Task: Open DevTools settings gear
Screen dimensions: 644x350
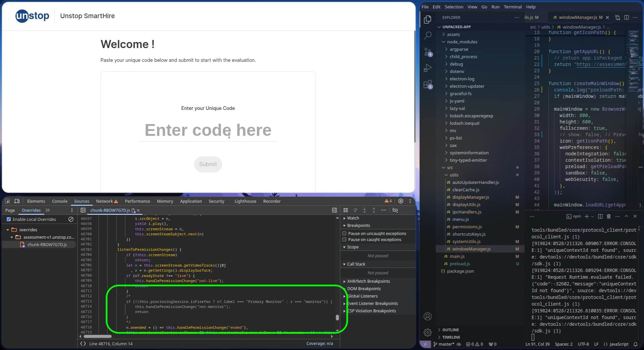Action: (x=401, y=201)
